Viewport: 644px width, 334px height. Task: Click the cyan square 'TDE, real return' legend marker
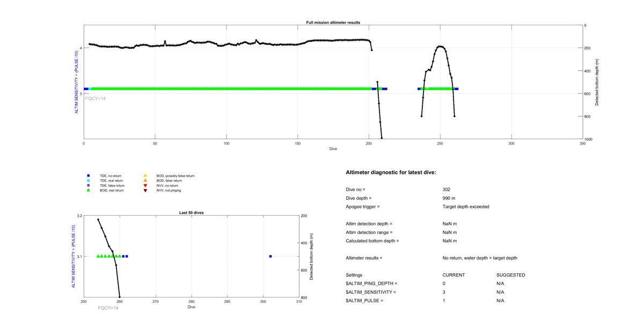(89, 180)
